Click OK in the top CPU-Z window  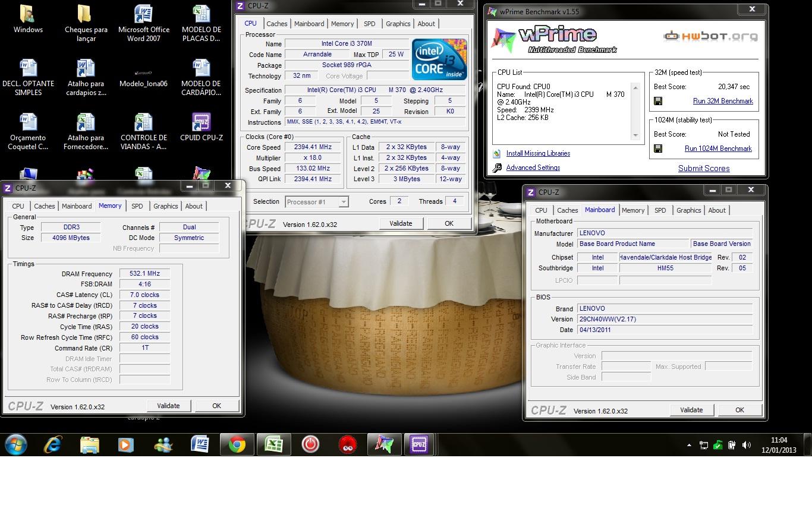pyautogui.click(x=449, y=223)
